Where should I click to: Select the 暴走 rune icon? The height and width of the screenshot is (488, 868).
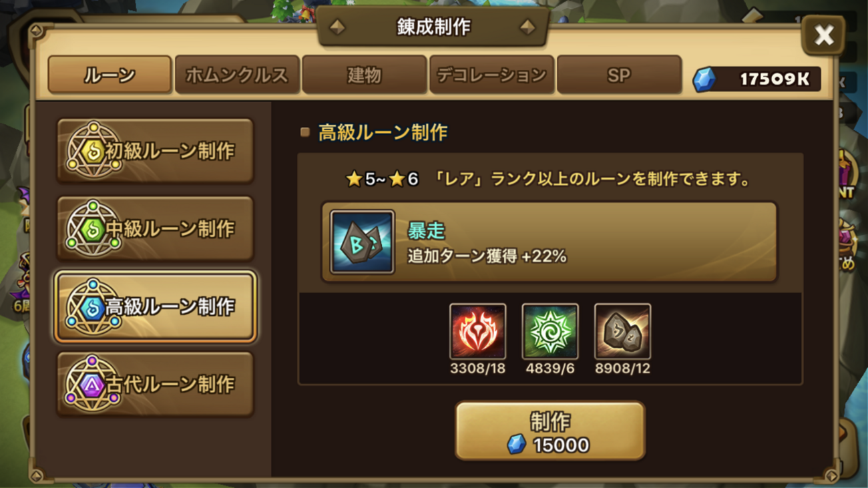[362, 242]
